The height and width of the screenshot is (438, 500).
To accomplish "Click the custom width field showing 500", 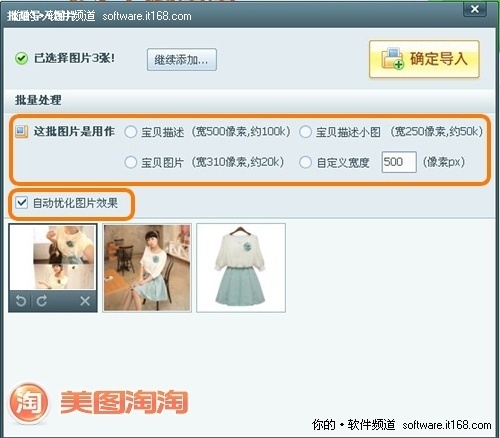I will pos(399,162).
